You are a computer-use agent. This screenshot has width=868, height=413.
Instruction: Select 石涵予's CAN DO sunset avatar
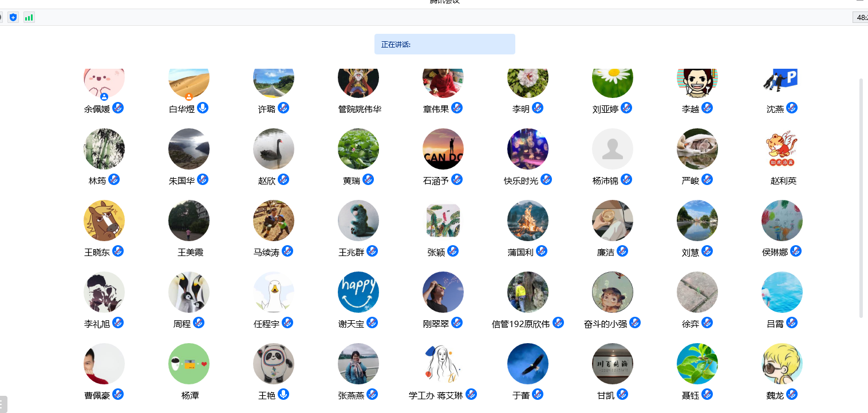[x=443, y=149]
